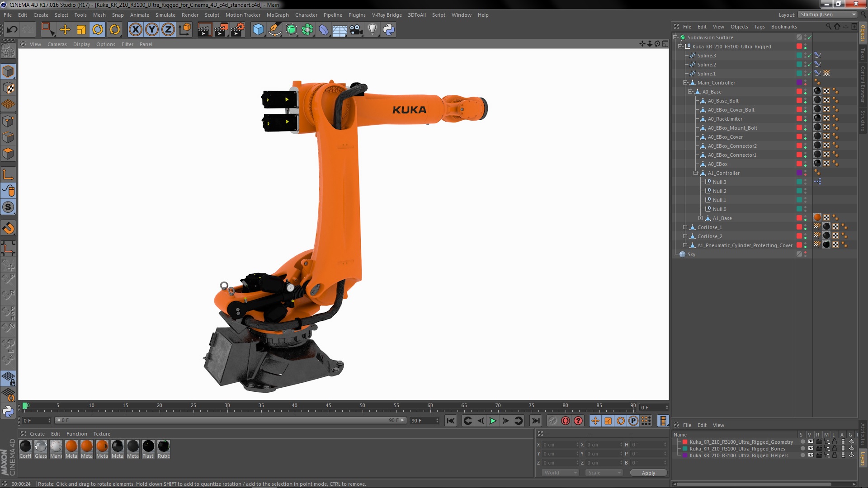Click the X position input field
This screenshot has height=488, width=868.
point(561,445)
